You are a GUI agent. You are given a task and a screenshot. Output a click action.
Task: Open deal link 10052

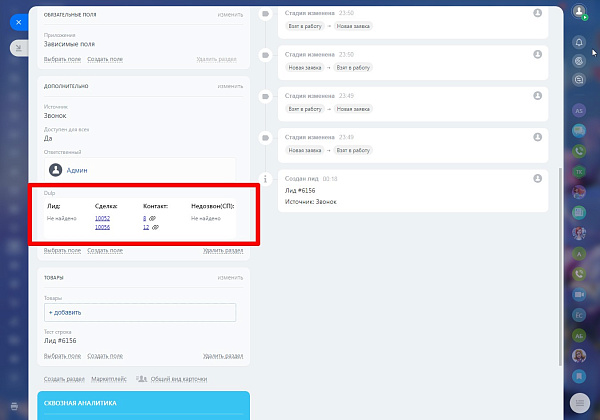[103, 218]
